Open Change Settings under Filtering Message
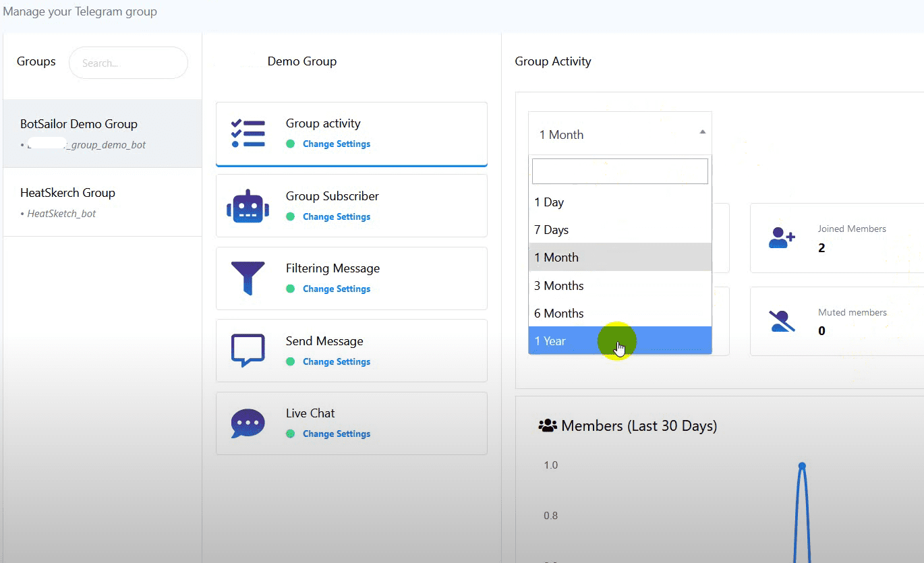 (336, 289)
